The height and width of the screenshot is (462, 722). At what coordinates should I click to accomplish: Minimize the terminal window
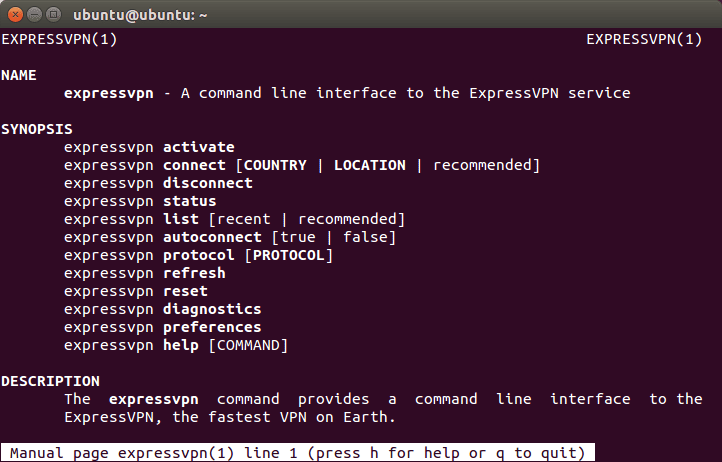coord(33,15)
